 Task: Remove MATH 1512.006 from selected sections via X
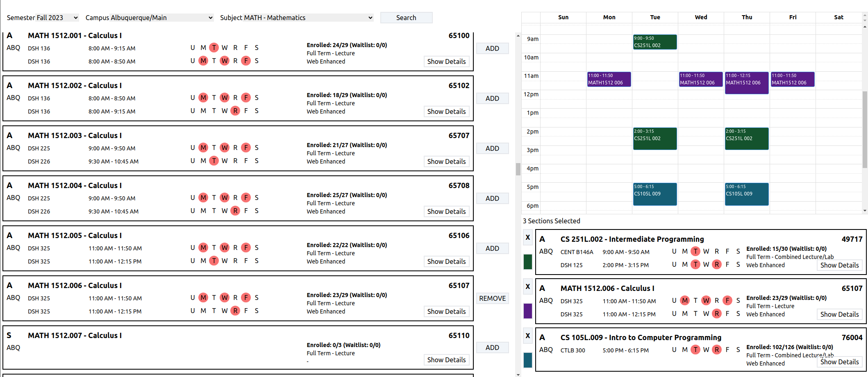point(527,286)
